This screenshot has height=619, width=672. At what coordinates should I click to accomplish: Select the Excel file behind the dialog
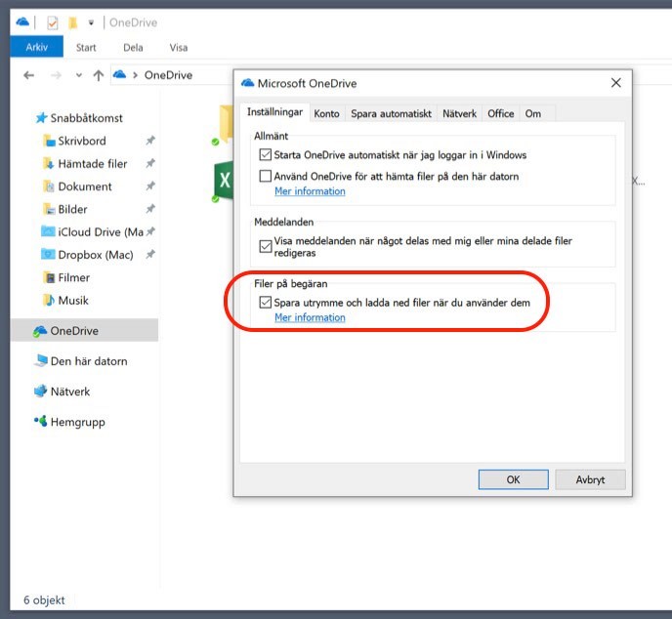(x=224, y=181)
